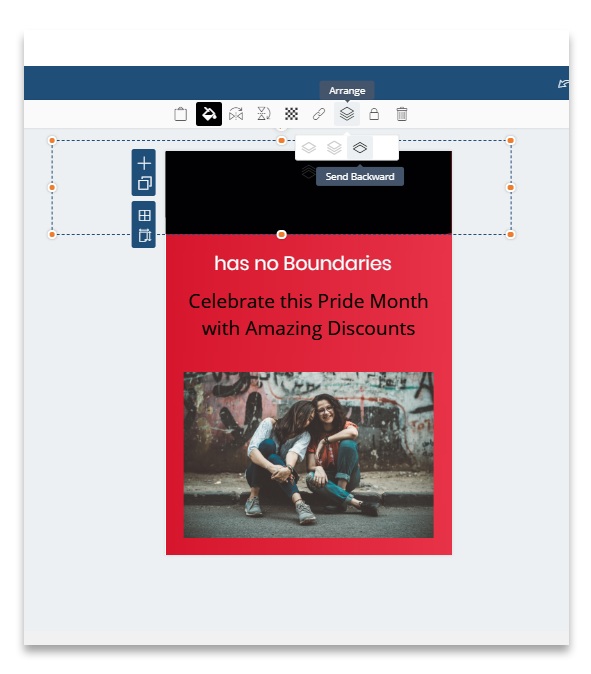Viewport: 591px width, 674px height.
Task: Choose Send Backward in arrange popup
Action: 360,148
